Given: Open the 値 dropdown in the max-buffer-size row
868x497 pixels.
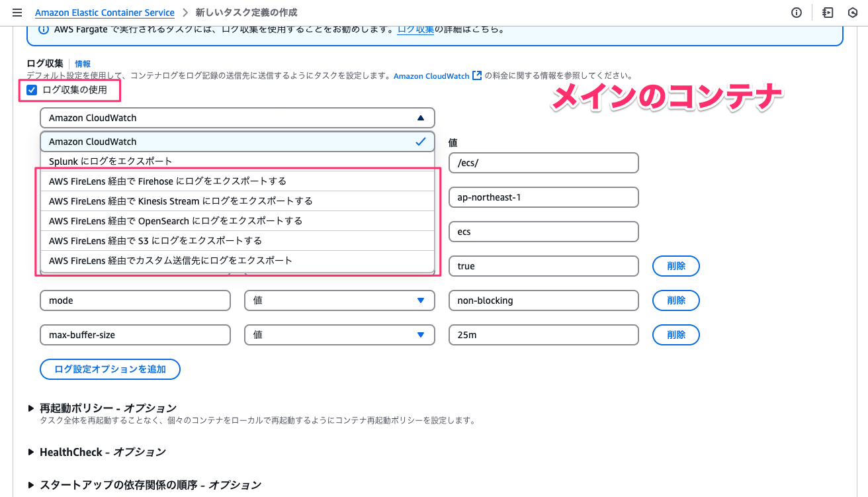Looking at the screenshot, I should click(339, 335).
